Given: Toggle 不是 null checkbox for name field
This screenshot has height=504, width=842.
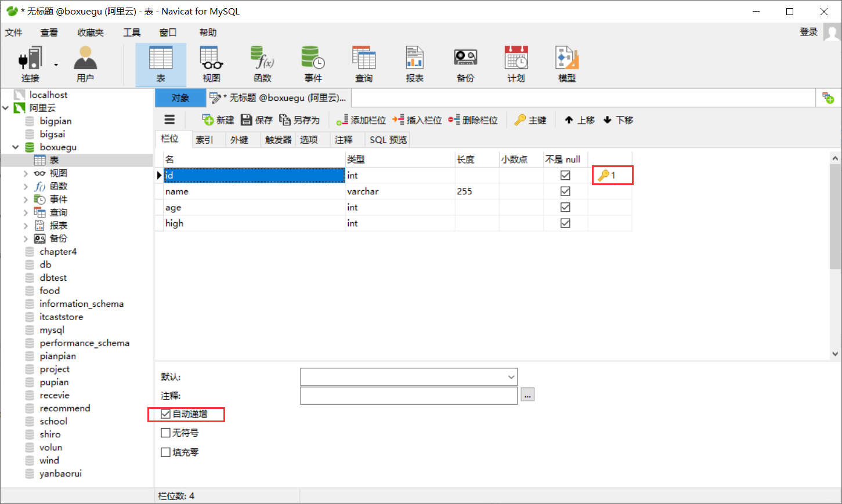Looking at the screenshot, I should [x=565, y=191].
